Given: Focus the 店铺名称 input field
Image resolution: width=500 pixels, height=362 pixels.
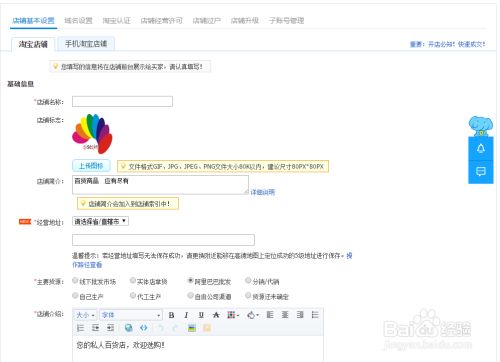Looking at the screenshot, I should point(122,102).
